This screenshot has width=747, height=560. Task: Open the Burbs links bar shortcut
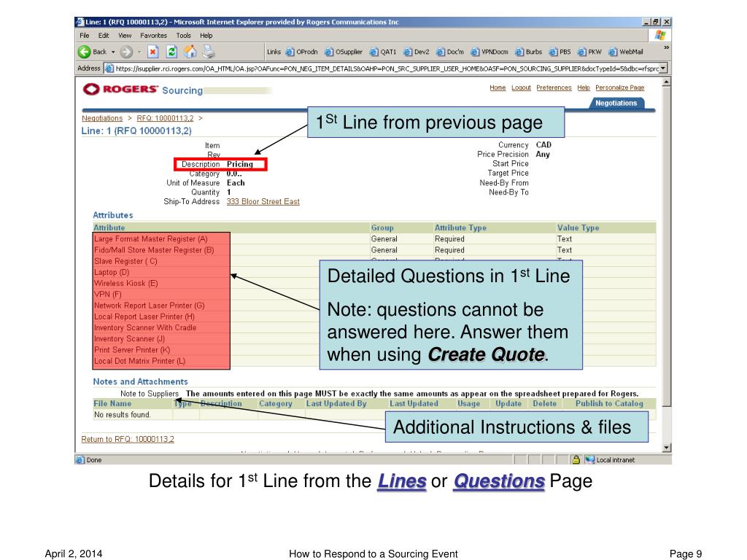529,52
